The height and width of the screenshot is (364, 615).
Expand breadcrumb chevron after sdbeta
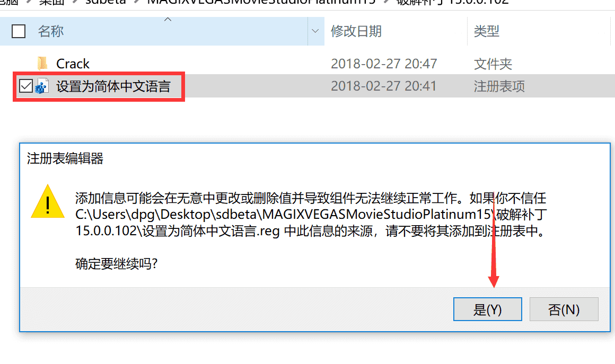coord(136,2)
